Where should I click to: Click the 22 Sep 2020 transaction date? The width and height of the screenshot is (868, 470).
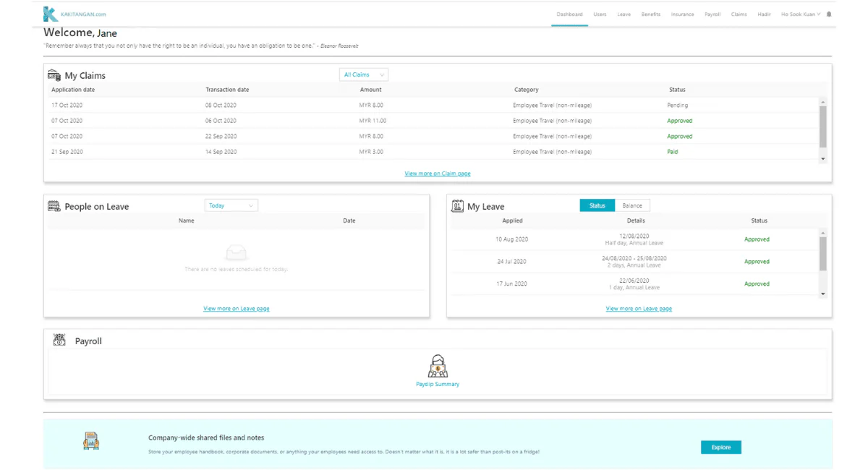click(x=221, y=136)
